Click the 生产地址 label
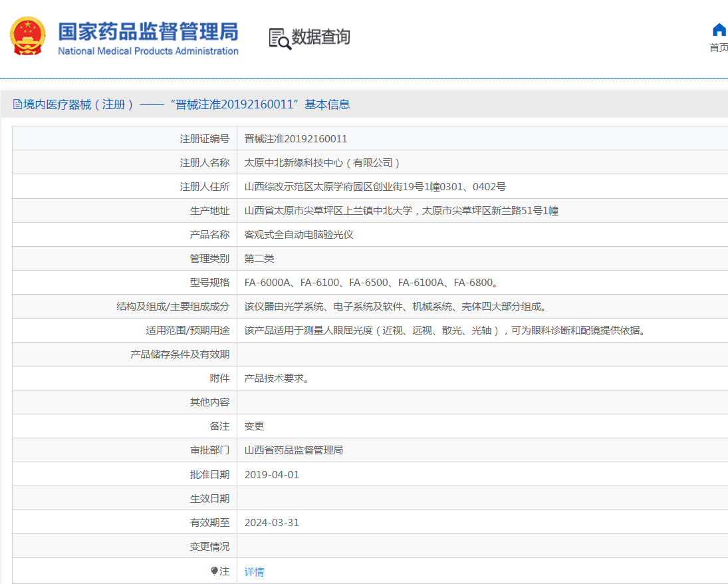 coord(209,211)
